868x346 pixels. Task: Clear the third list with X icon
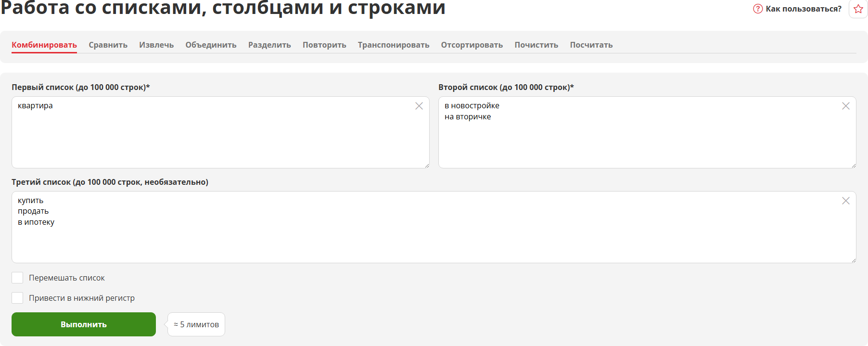(845, 201)
